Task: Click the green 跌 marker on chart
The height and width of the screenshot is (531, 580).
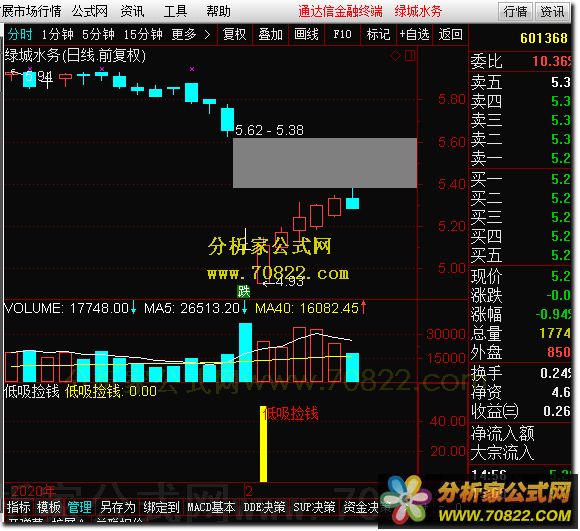Action: coord(243,291)
